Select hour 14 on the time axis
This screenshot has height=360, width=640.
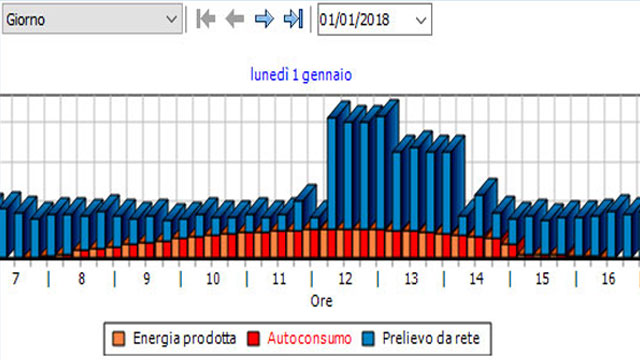tap(476, 279)
